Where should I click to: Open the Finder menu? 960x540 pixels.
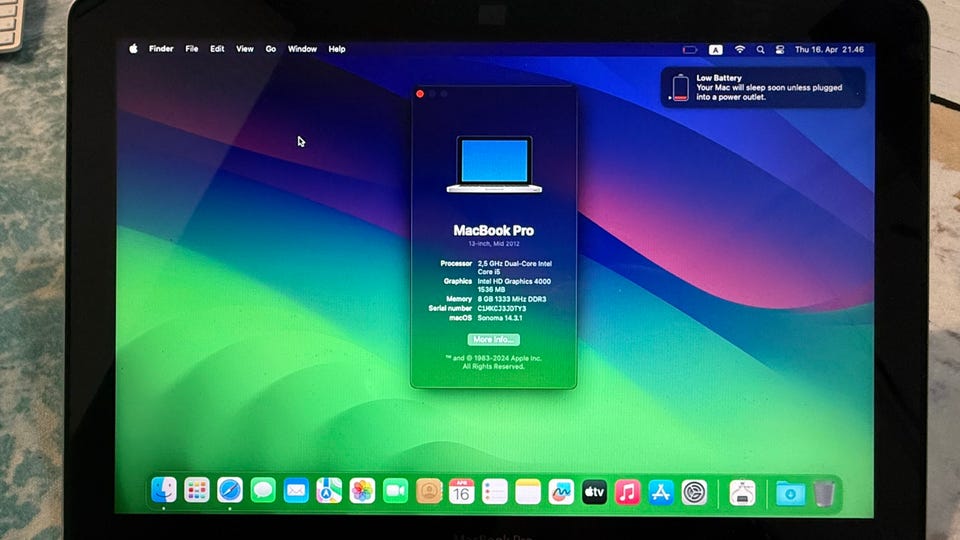click(161, 49)
